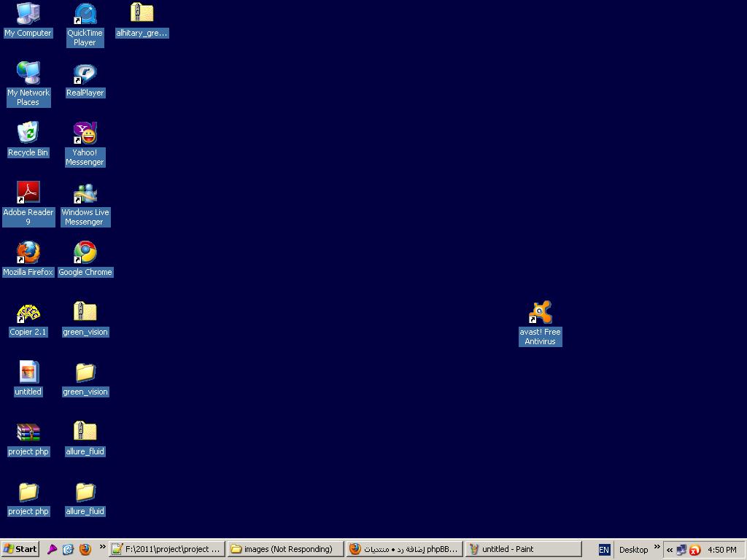Switch to images (Not Responding) taskbar window
747x560 pixels.
coord(285,549)
